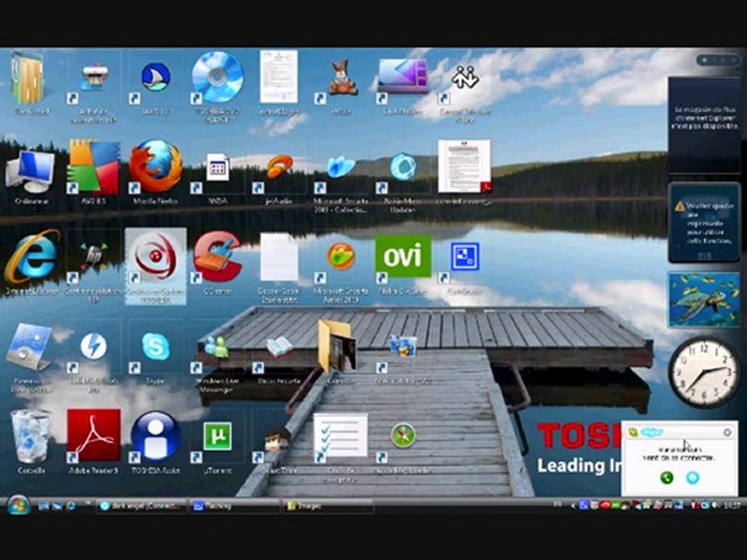
Task: Click the Show Desktop quick launch icon
Action: (44, 506)
